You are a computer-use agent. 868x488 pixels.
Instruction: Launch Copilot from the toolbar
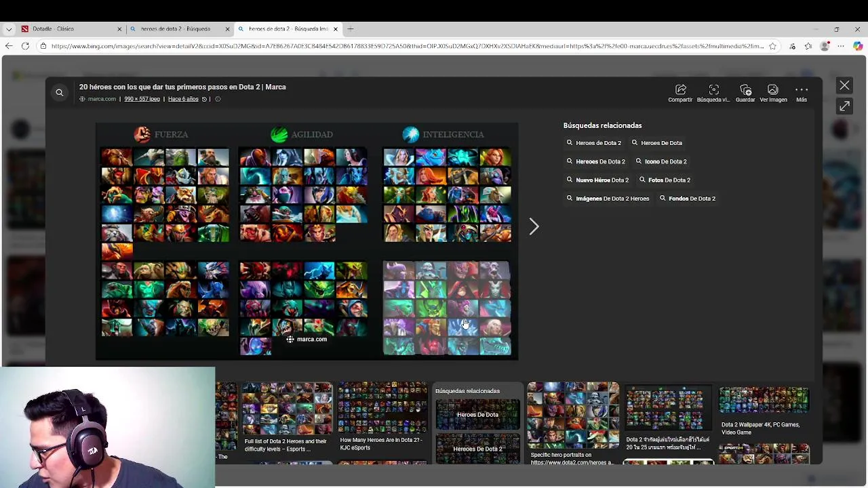pos(858,46)
